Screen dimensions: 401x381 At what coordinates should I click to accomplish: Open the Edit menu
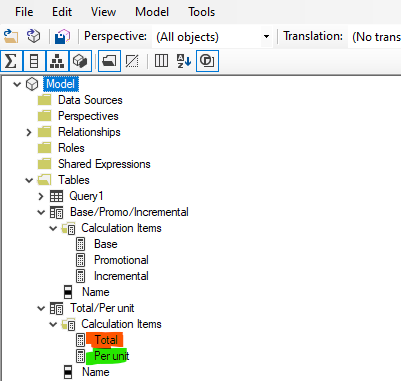tap(62, 12)
